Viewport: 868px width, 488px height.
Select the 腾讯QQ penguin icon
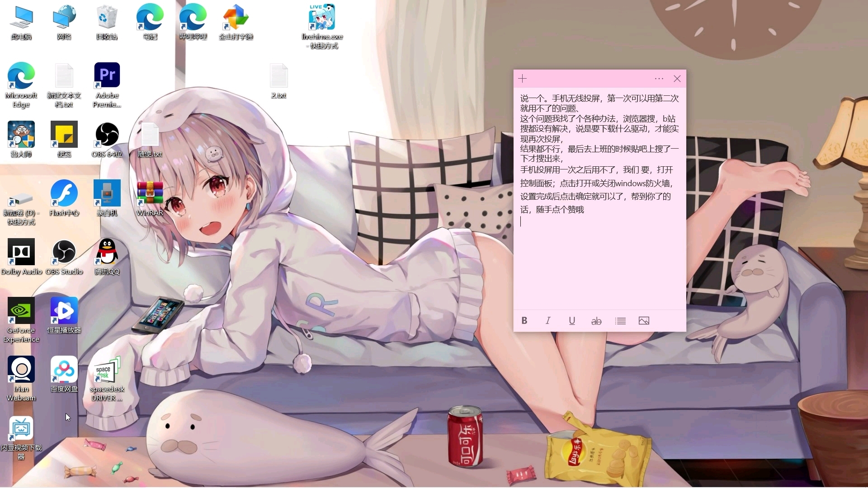pyautogui.click(x=107, y=252)
